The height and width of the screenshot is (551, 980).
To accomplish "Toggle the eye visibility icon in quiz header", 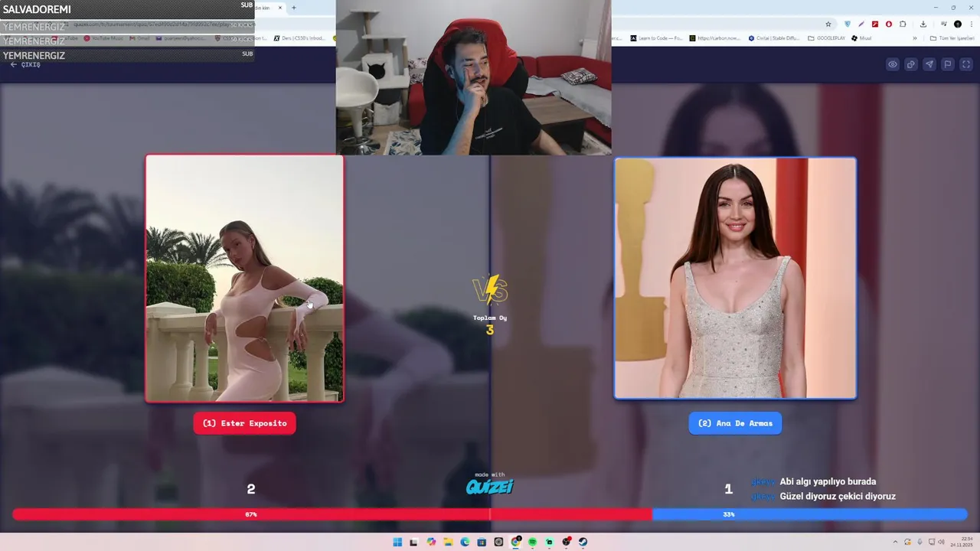I will tap(893, 64).
